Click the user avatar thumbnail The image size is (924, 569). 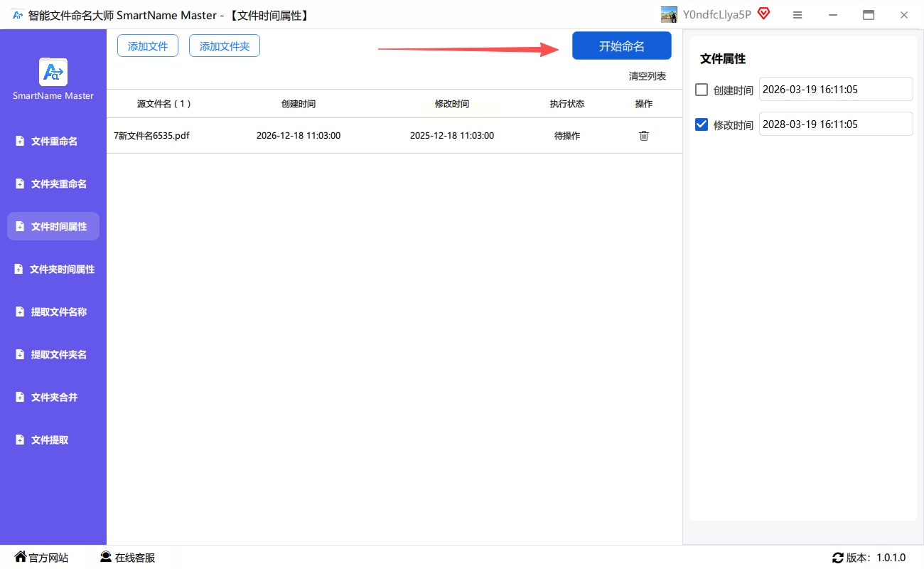(x=669, y=15)
